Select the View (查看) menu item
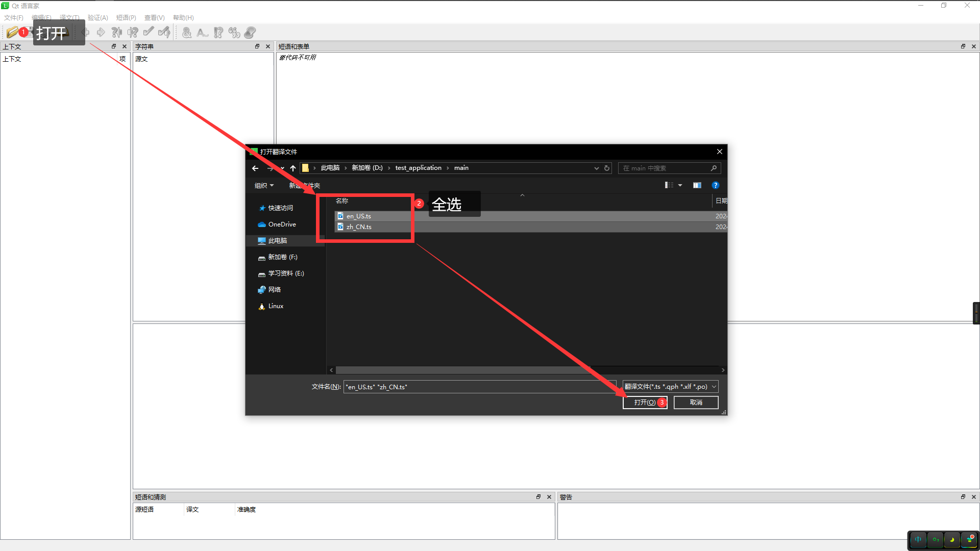This screenshot has width=980, height=551. point(153,17)
